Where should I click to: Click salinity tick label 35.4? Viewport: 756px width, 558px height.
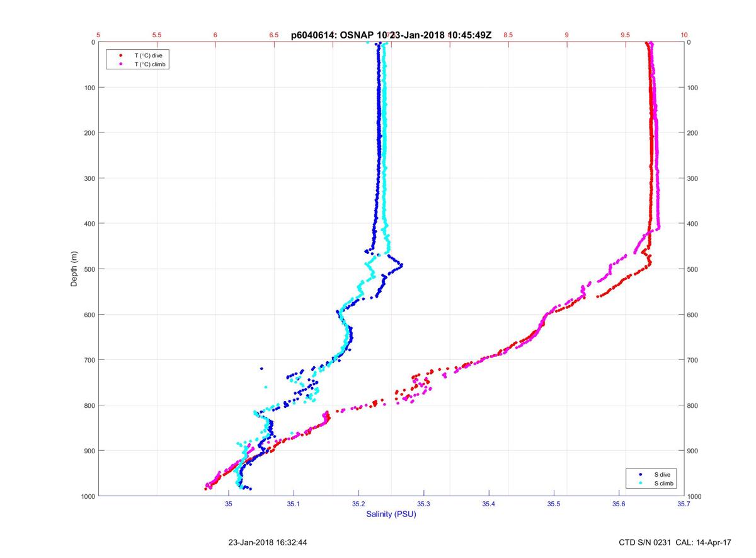coord(489,504)
